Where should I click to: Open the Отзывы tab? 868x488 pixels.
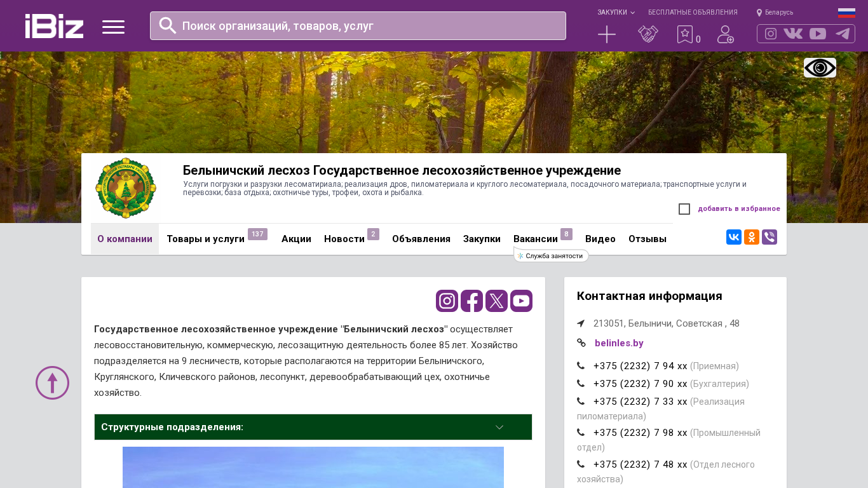coord(648,239)
